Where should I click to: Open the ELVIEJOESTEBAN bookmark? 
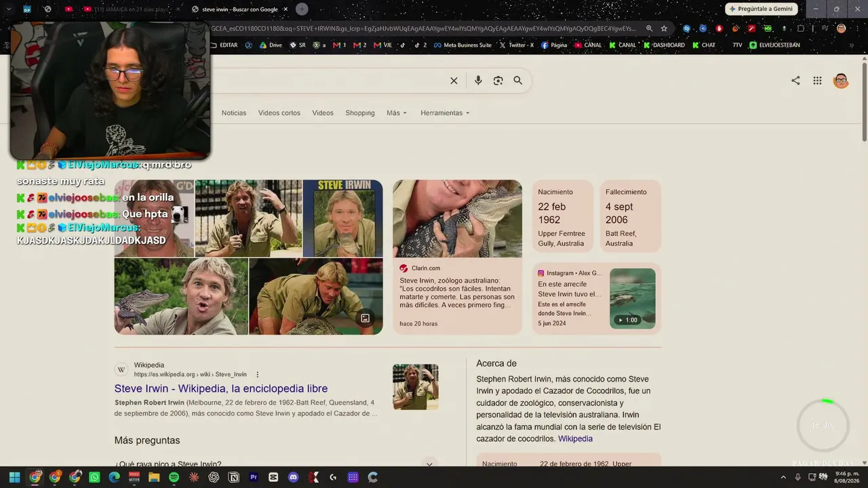pos(774,45)
